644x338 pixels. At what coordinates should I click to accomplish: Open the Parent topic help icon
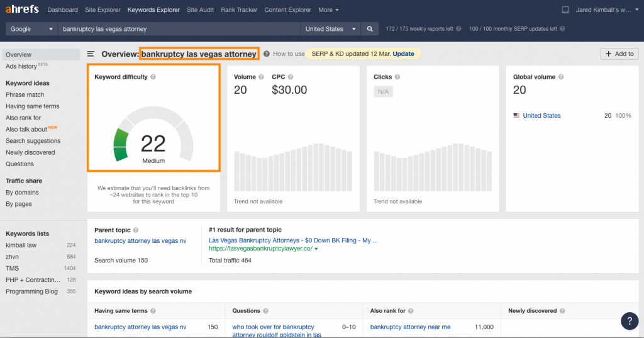(136, 230)
